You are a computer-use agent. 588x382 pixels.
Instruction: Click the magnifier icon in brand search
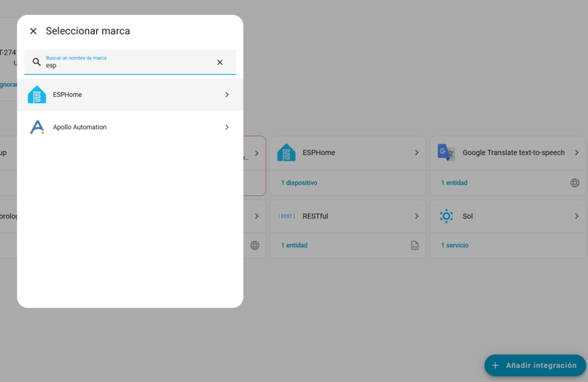[x=37, y=62]
